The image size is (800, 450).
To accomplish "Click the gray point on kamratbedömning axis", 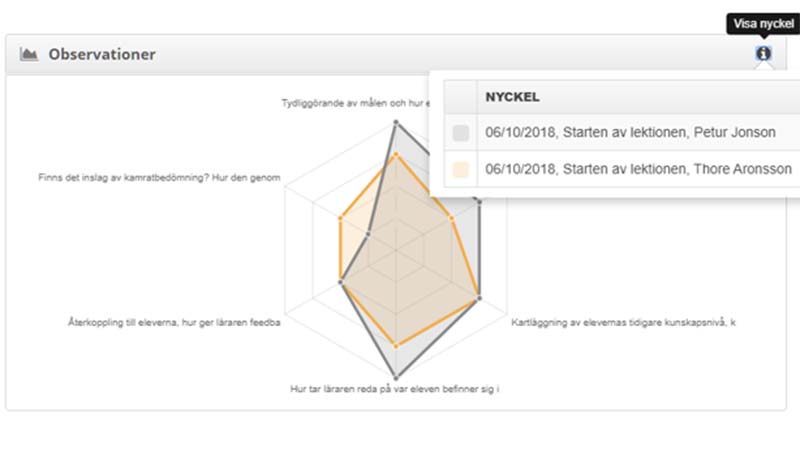I will coord(368,235).
